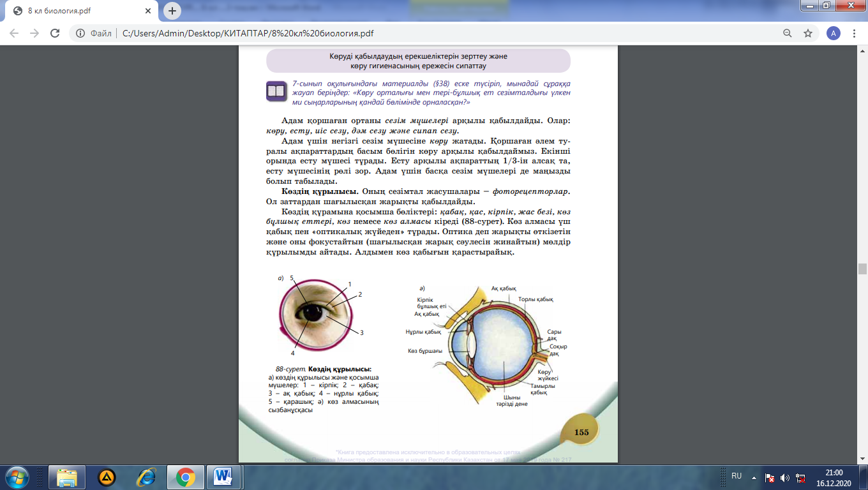Open File Explorer from the taskbar
The image size is (868, 490).
pos(67,477)
